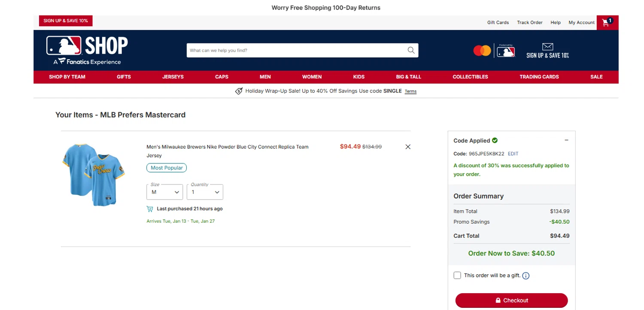This screenshot has width=644, height=310.
Task: Open the Gifts menu
Action: [124, 77]
